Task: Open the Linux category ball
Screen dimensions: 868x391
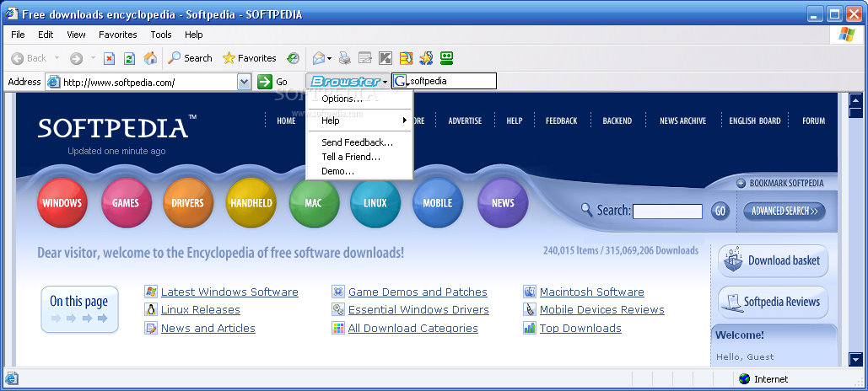Action: [x=375, y=203]
